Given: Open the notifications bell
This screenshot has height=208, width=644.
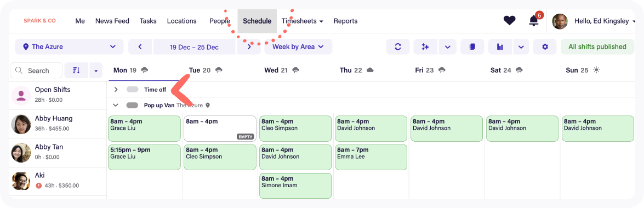Looking at the screenshot, I should [533, 20].
